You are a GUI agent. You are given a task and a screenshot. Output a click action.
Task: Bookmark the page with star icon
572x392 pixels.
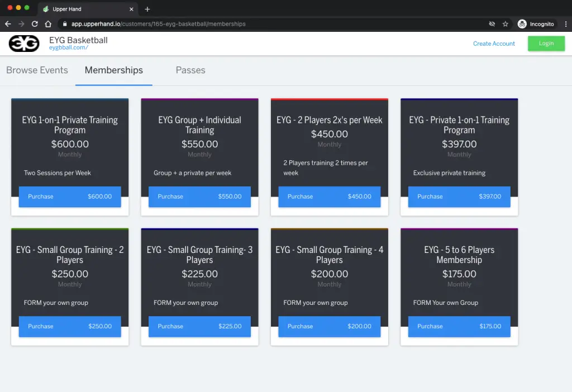505,23
